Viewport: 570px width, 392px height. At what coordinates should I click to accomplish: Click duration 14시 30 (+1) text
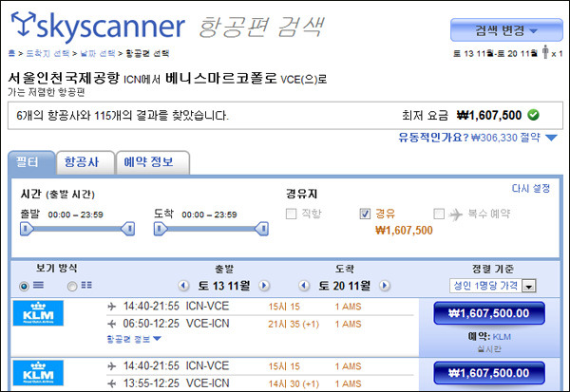click(294, 383)
